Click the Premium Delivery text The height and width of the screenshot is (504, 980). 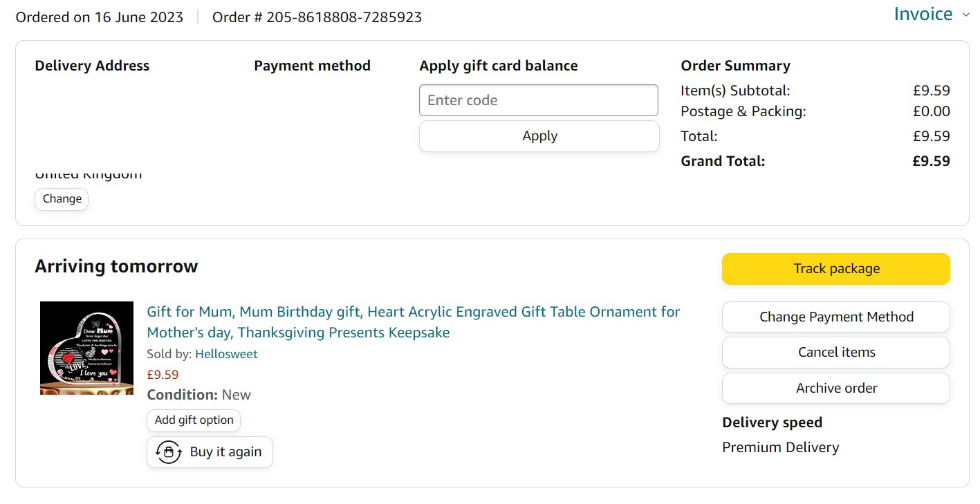[780, 447]
